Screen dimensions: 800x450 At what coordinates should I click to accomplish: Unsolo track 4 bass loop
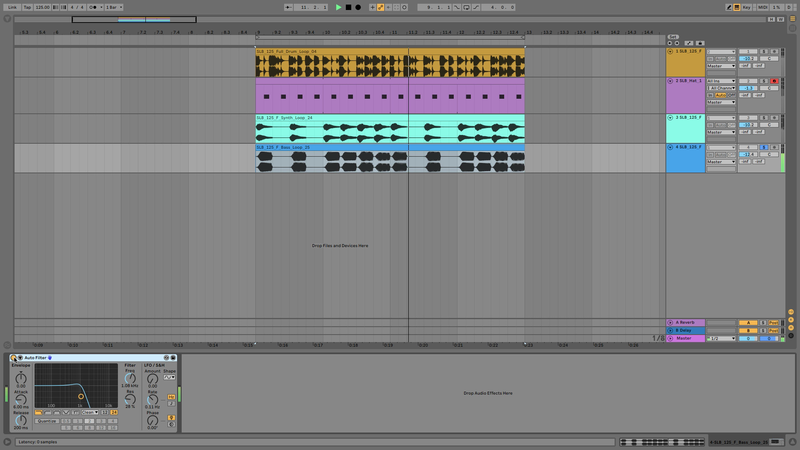click(x=764, y=147)
